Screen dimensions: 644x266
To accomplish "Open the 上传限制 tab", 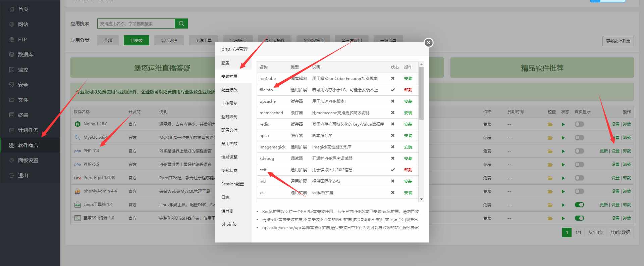I will 233,103.
